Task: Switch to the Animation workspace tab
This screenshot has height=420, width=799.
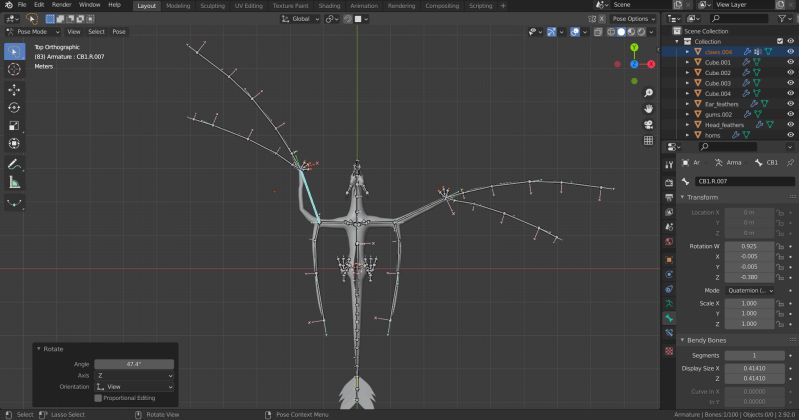Action: (364, 6)
